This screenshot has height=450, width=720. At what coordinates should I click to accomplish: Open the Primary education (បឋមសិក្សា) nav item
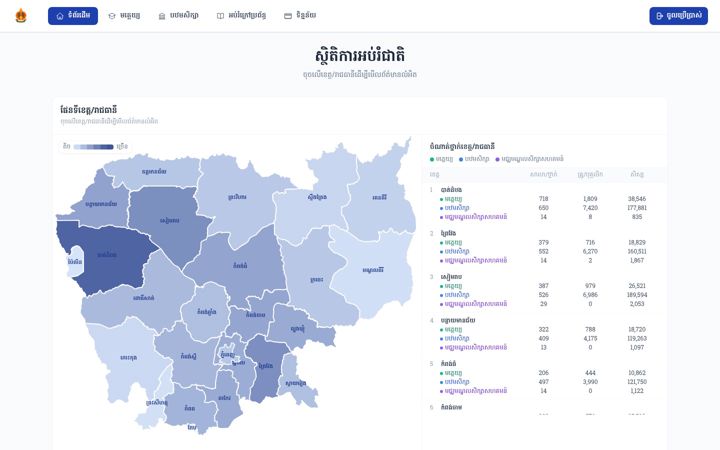point(178,16)
